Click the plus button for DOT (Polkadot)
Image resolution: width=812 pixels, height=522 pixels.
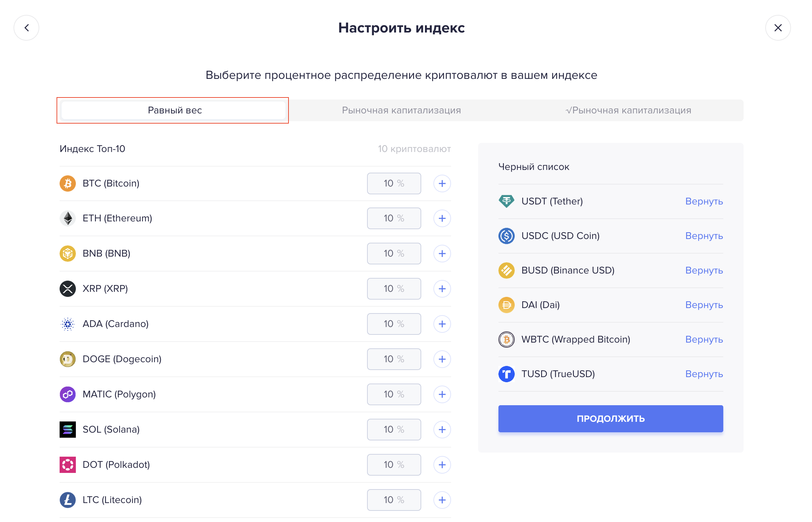click(442, 465)
